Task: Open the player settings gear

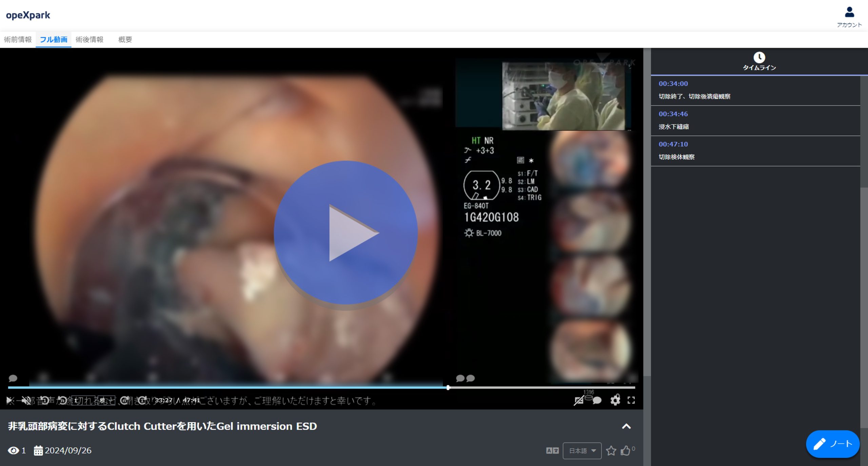Action: point(615,400)
